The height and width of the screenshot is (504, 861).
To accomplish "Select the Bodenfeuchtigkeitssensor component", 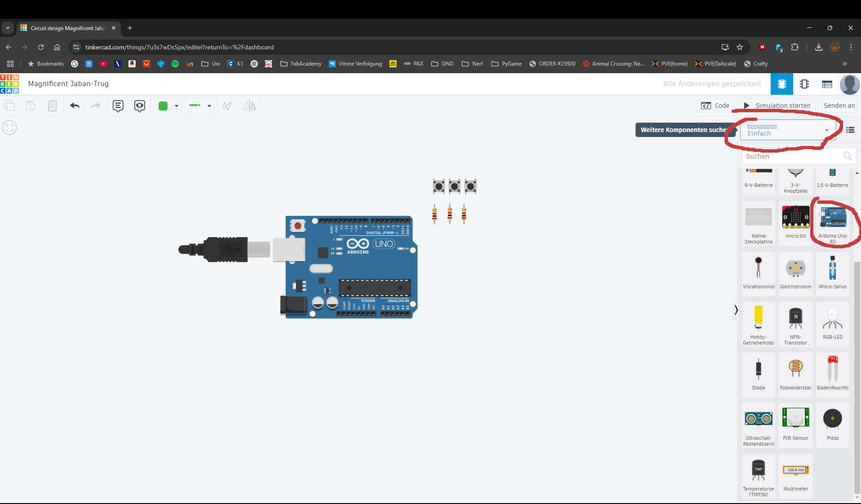I will 832,375.
